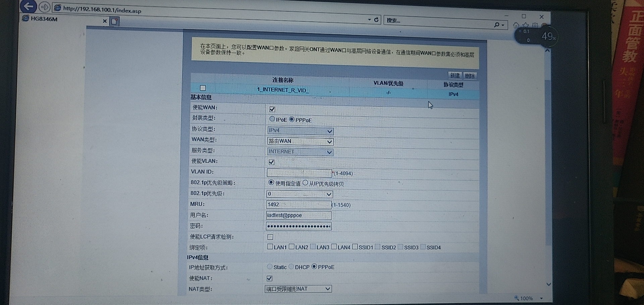Check the LAN4 binding checkbox
This screenshot has height=305, width=644.
334,247
